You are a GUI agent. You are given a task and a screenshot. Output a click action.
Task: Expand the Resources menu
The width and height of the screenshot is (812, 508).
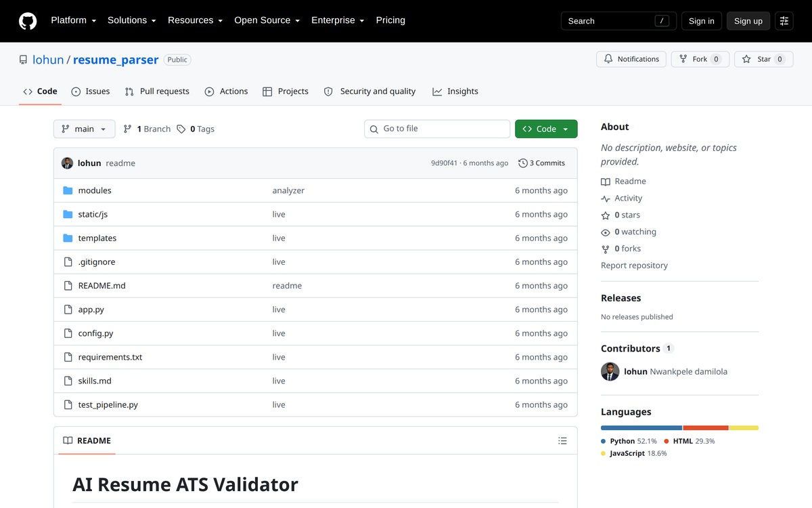pos(196,20)
